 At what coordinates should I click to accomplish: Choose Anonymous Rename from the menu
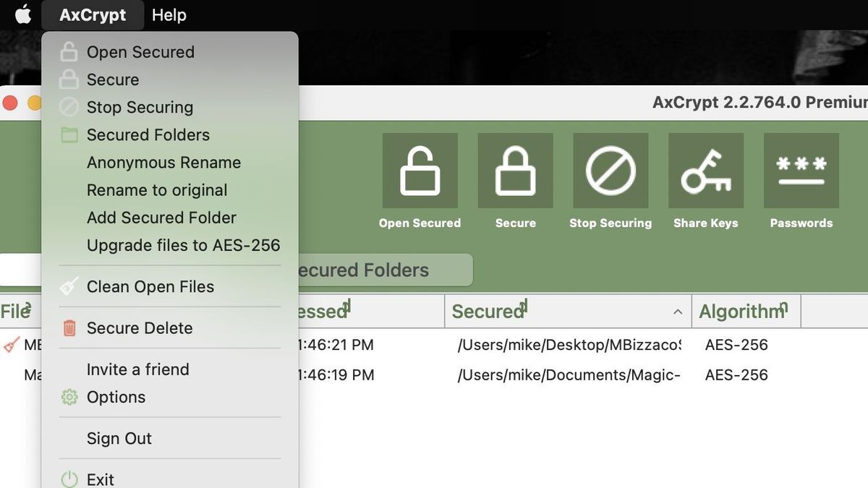tap(163, 162)
